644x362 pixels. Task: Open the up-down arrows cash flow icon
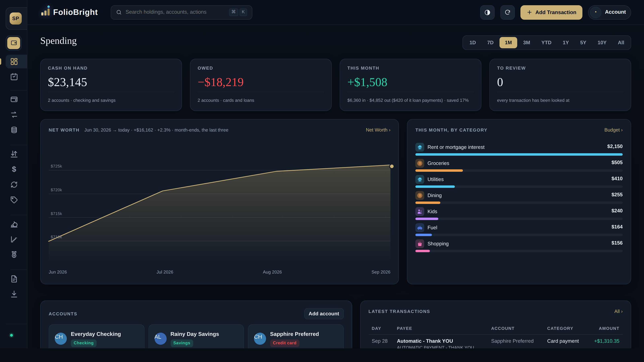[14, 154]
